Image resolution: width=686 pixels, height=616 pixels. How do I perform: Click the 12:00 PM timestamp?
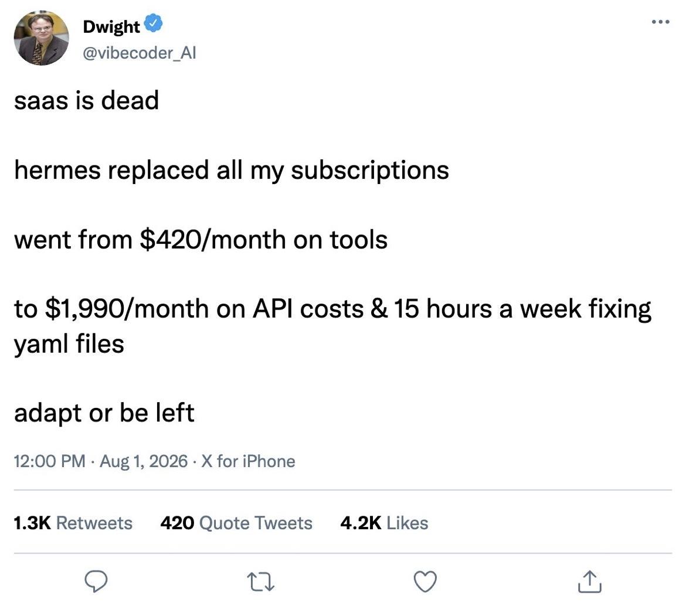(49, 461)
